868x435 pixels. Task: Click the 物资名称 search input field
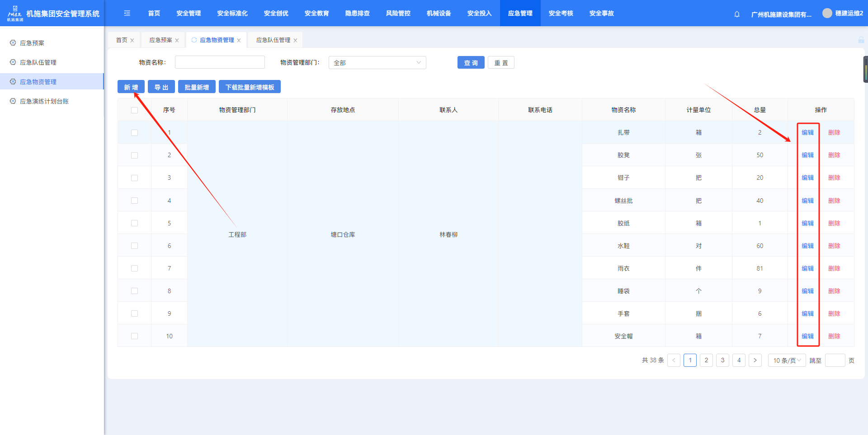(220, 62)
